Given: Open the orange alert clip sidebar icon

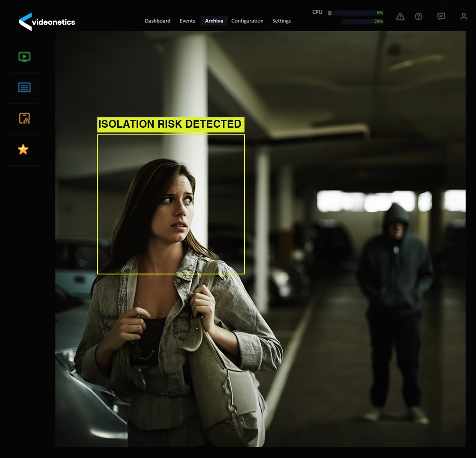Looking at the screenshot, I should [x=25, y=119].
